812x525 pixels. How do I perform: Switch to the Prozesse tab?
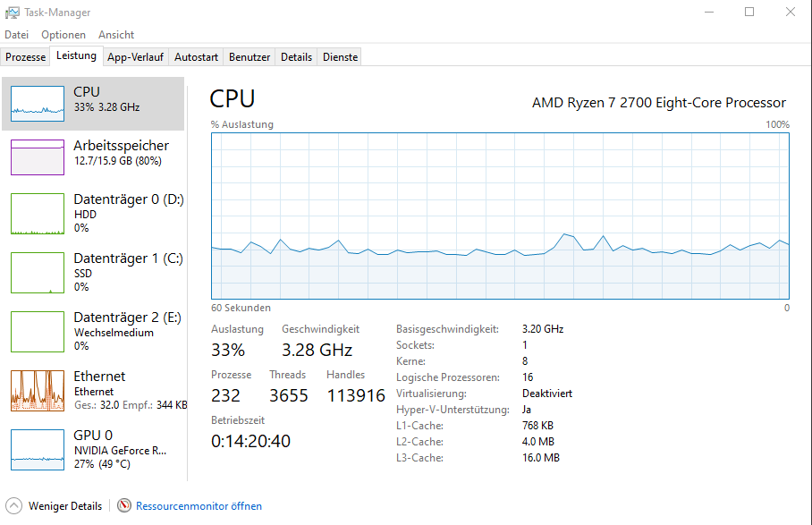[25, 57]
